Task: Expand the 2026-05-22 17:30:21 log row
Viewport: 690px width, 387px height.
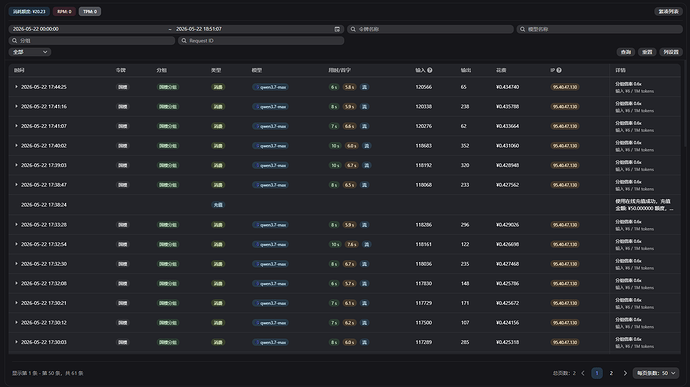Action: 16,303
